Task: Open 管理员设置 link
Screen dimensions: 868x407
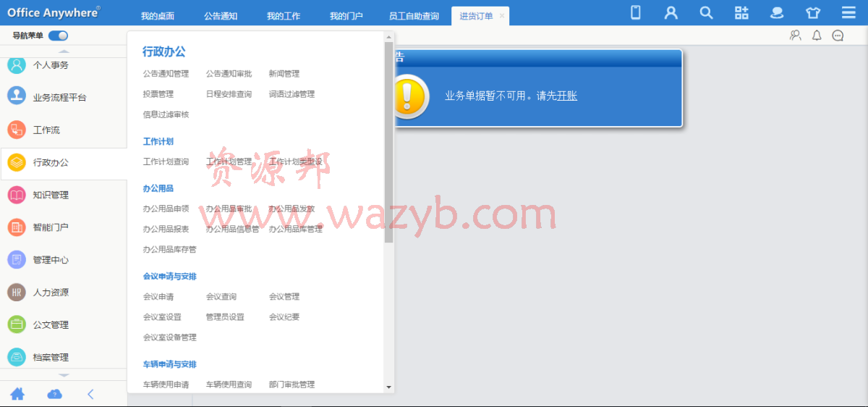Action: [x=225, y=316]
